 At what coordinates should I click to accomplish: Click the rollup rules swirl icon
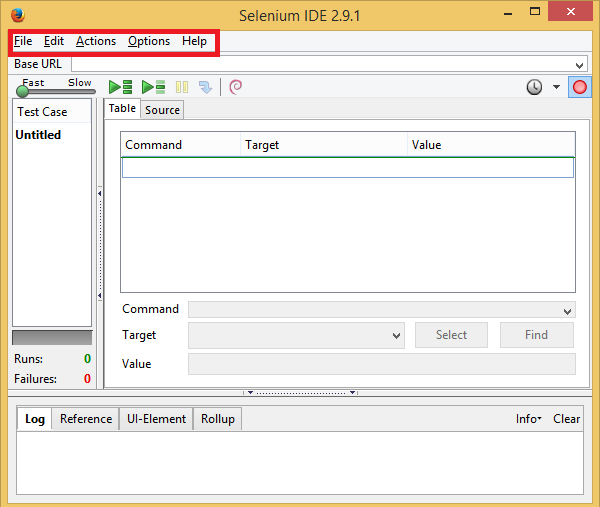tap(236, 87)
